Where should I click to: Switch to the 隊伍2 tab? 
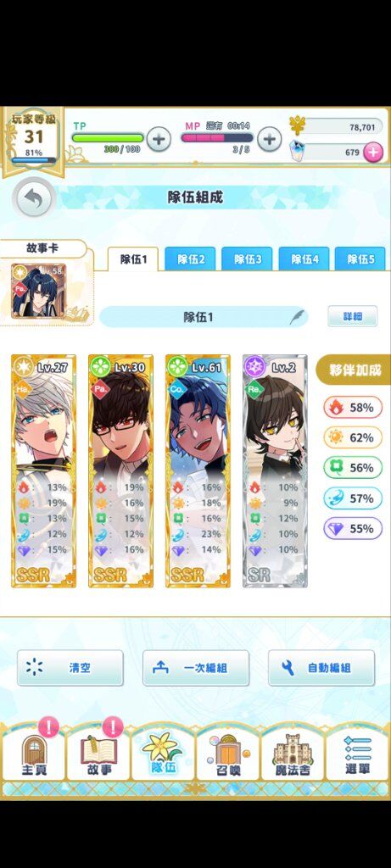[191, 259]
